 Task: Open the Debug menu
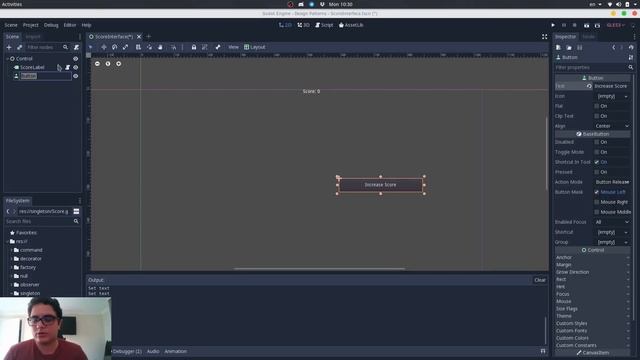coord(51,25)
